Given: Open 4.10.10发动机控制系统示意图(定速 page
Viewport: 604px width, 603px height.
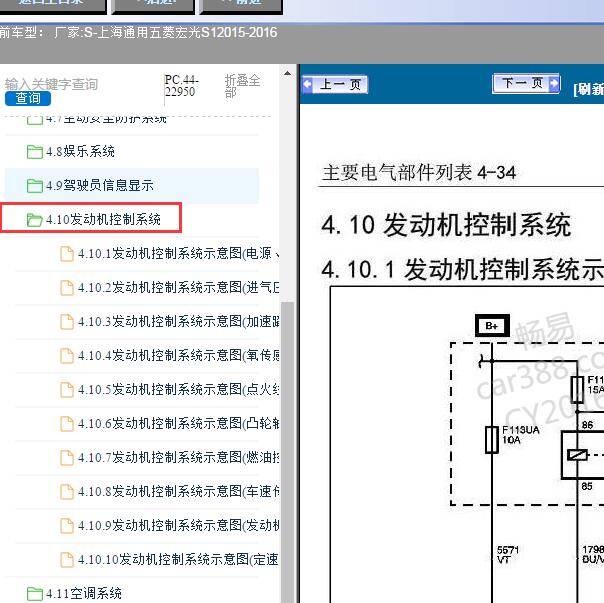Looking at the screenshot, I should 178,559.
